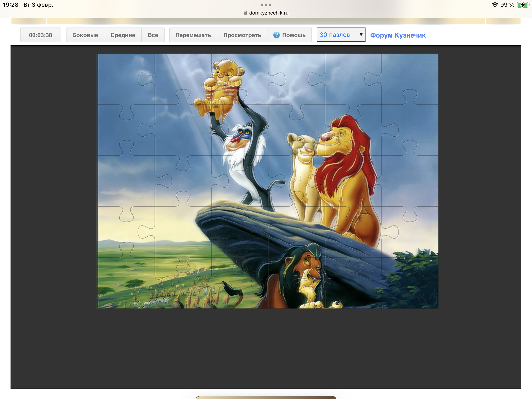Image resolution: width=532 pixels, height=399 pixels.
Task: Tap the battery charging icon
Action: pyautogui.click(x=523, y=5)
